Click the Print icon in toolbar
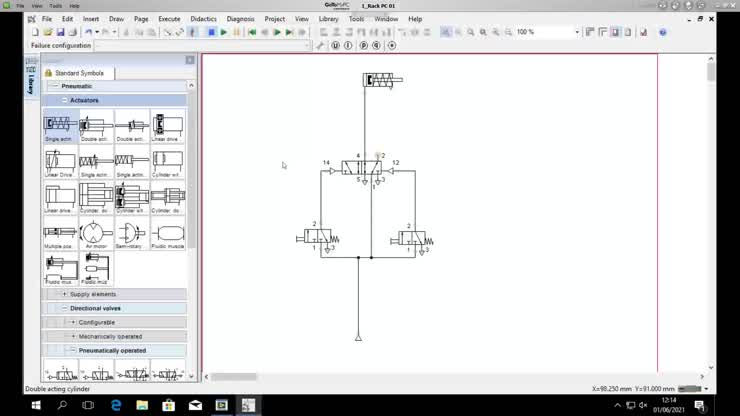Viewport: 740px width, 416px height. point(73,32)
